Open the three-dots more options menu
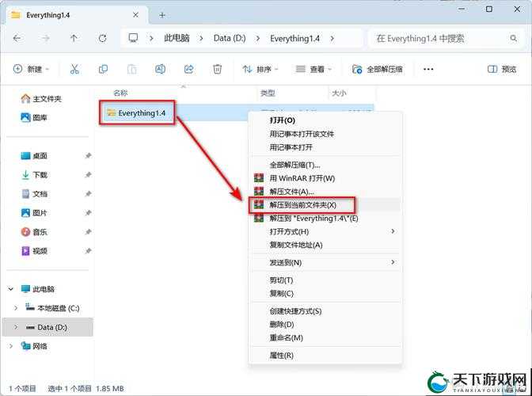532x396 pixels. (428, 69)
